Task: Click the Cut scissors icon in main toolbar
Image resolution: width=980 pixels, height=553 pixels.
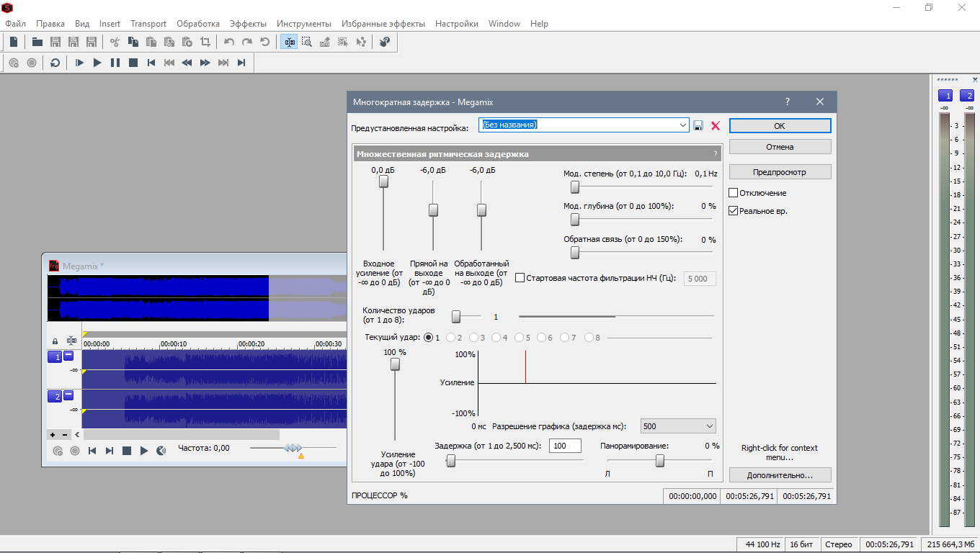Action: click(x=115, y=42)
